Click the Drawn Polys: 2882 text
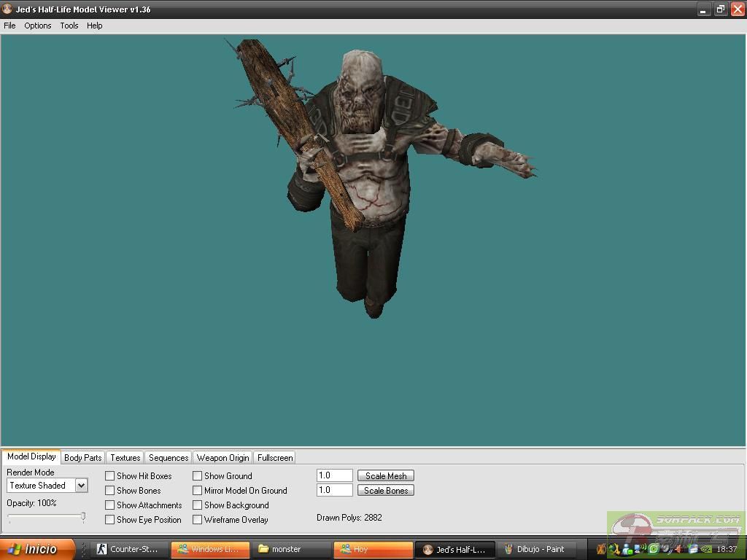The height and width of the screenshot is (560, 747). [x=349, y=518]
